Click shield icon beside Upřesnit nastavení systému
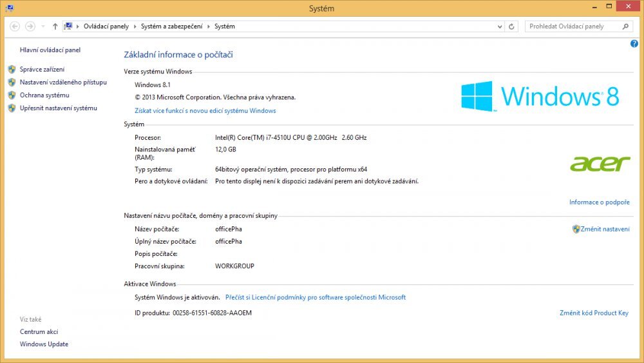Viewport: 644px width, 363px height. pyautogui.click(x=12, y=108)
